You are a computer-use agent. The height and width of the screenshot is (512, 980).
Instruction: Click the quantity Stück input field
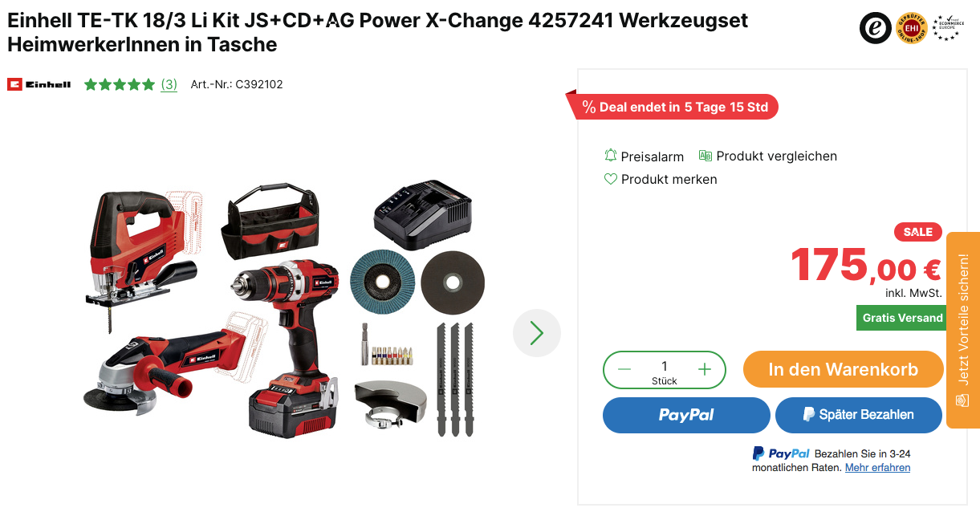tap(665, 370)
